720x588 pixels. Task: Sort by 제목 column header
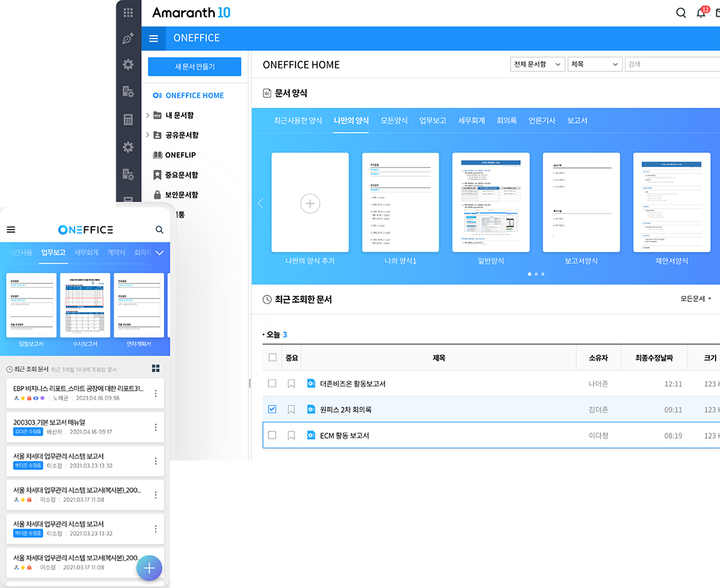[x=438, y=357]
